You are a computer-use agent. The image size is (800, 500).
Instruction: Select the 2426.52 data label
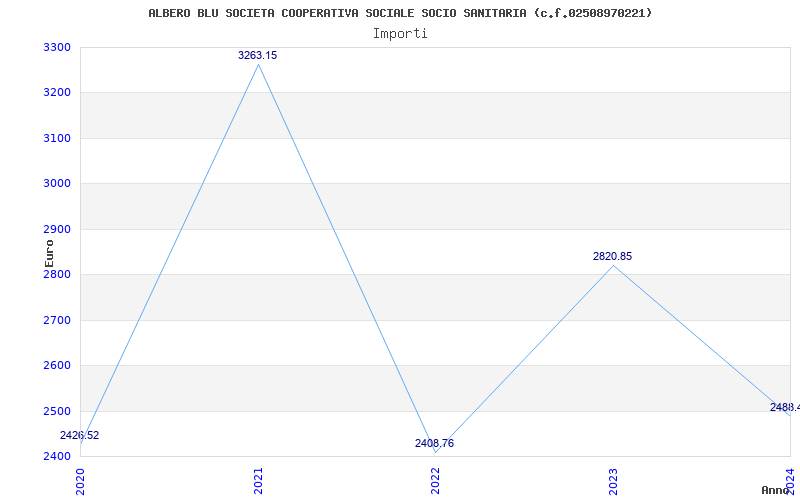pos(80,435)
